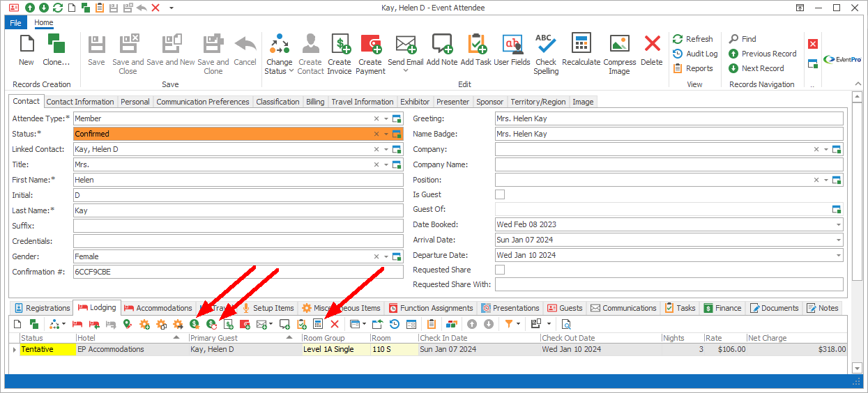Open the File menu

(15, 22)
